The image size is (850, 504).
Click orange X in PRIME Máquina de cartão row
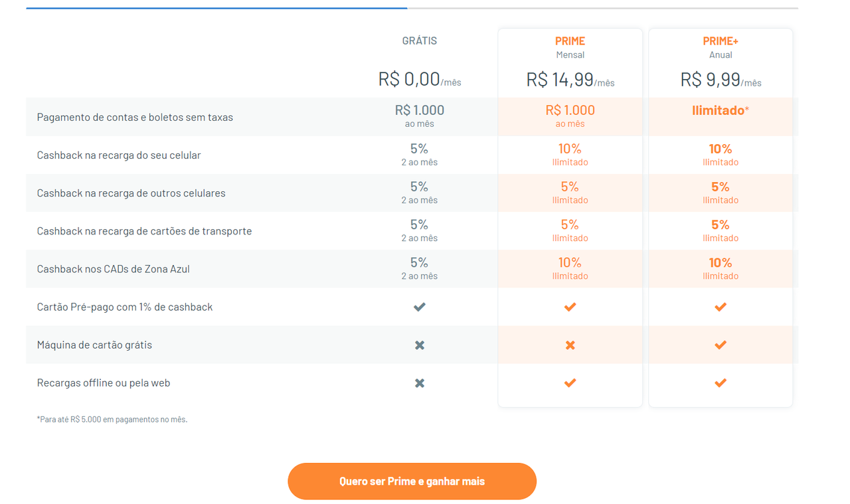point(570,345)
